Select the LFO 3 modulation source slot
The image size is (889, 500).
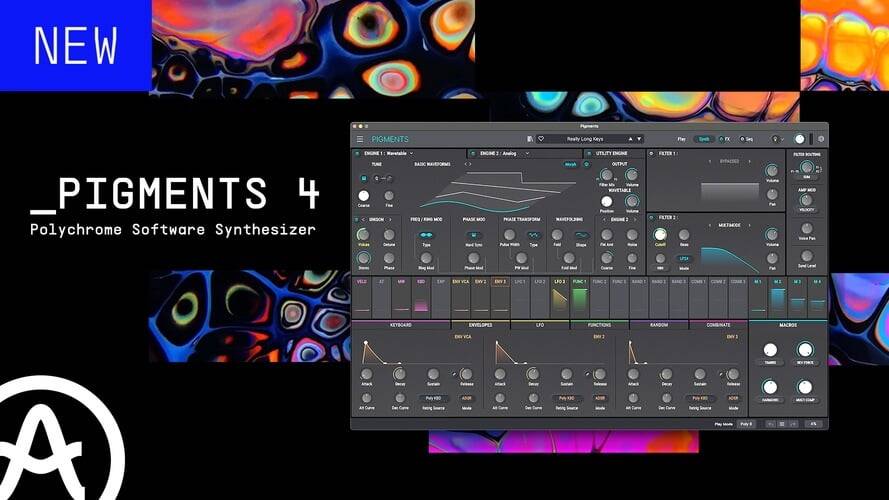(560, 297)
